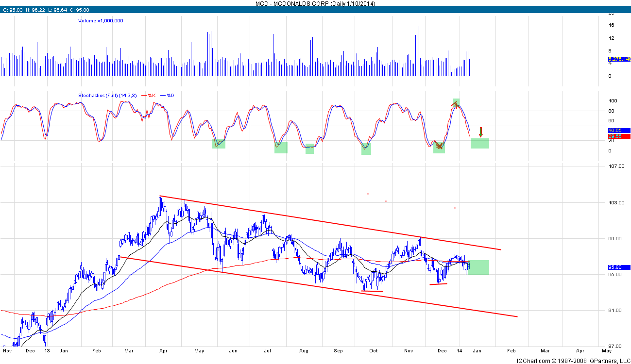
Task: Click the MCD - MCDONALDS CORP chart title
Action: pos(315,3)
